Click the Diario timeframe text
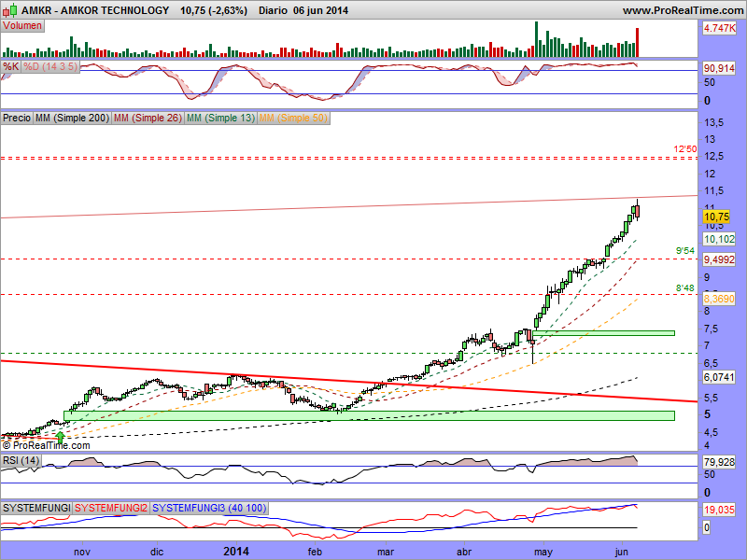Viewport: 747px width, 560px height. 273,10
